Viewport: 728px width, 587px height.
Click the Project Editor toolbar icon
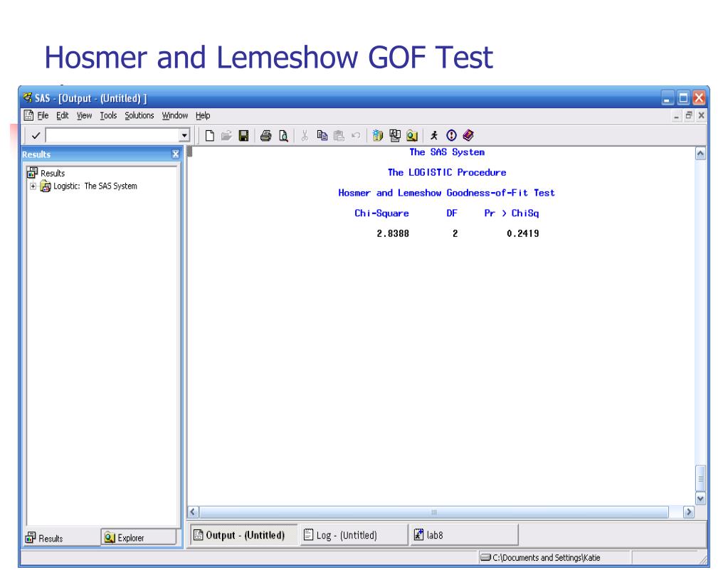point(395,135)
